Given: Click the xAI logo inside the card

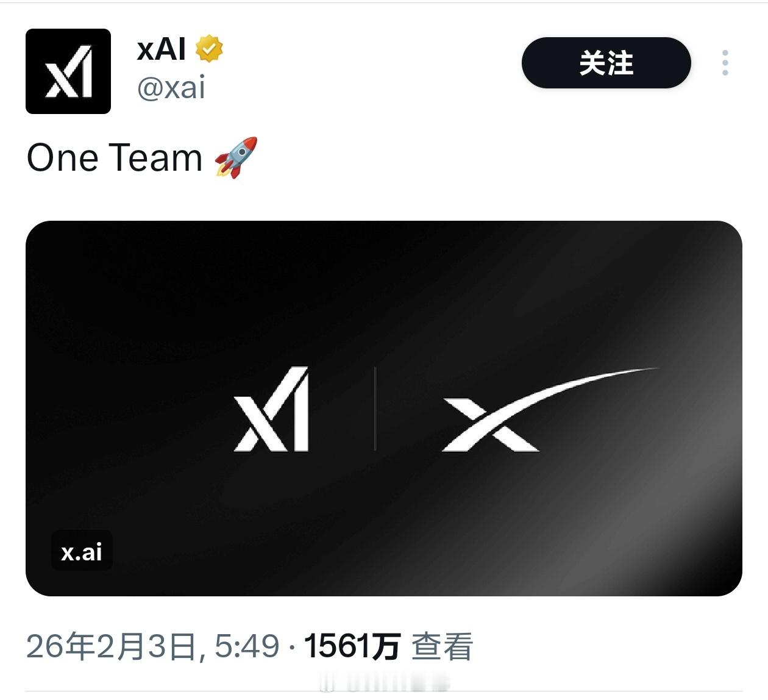Looking at the screenshot, I should coord(272,409).
